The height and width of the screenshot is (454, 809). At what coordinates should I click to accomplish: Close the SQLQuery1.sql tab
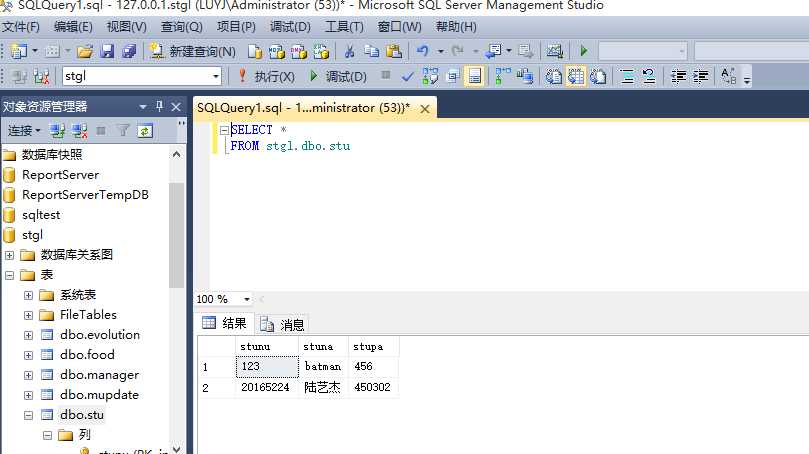[x=425, y=109]
